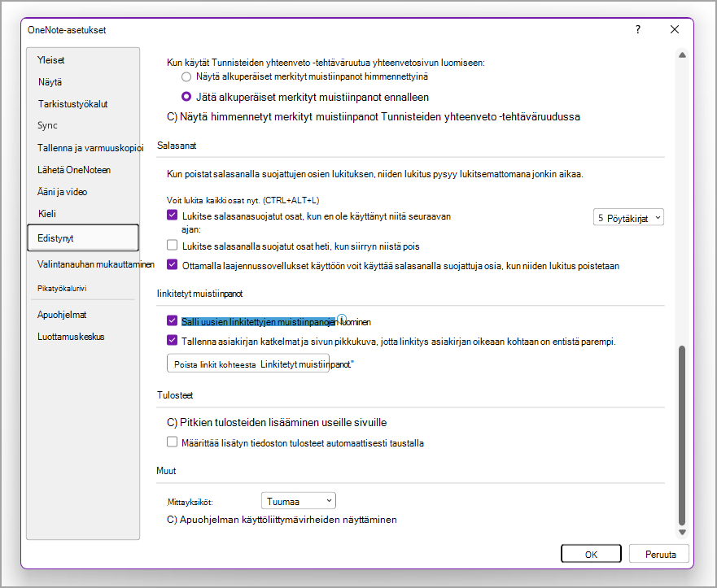Viewport: 717px width, 588px height.
Task: Enable 'Lukitse salasanalla suojatut osat heti' checkbox
Action: point(172,246)
